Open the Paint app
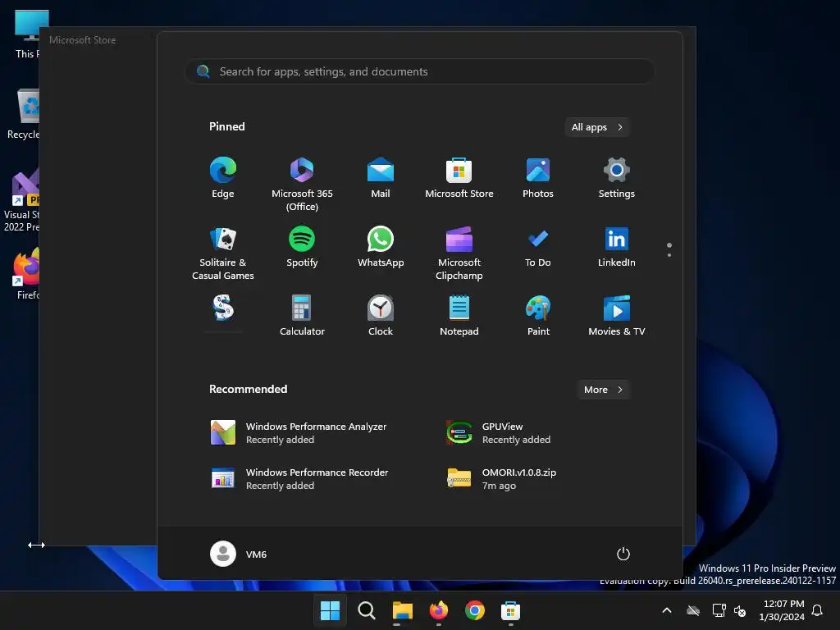The width and height of the screenshot is (840, 630). [x=538, y=316]
